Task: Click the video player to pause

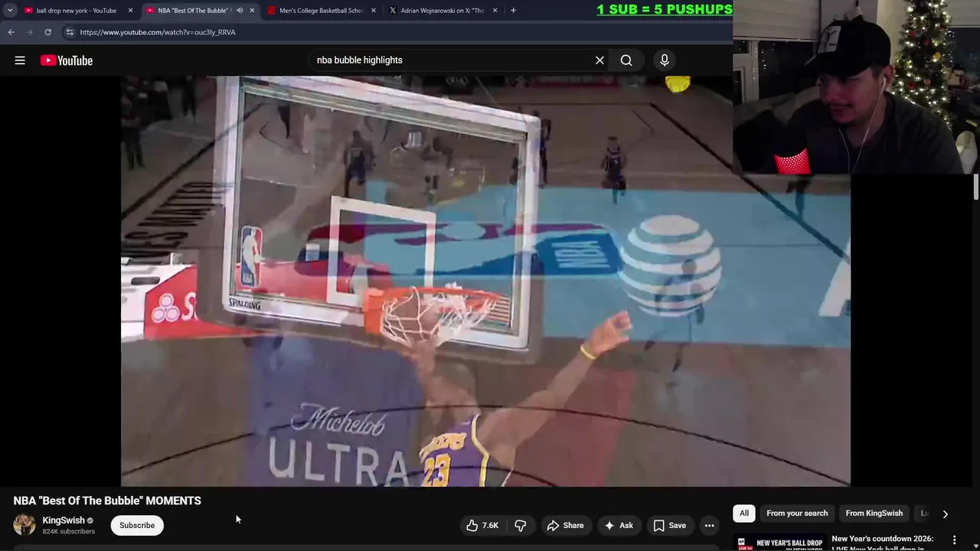Action: (x=485, y=281)
